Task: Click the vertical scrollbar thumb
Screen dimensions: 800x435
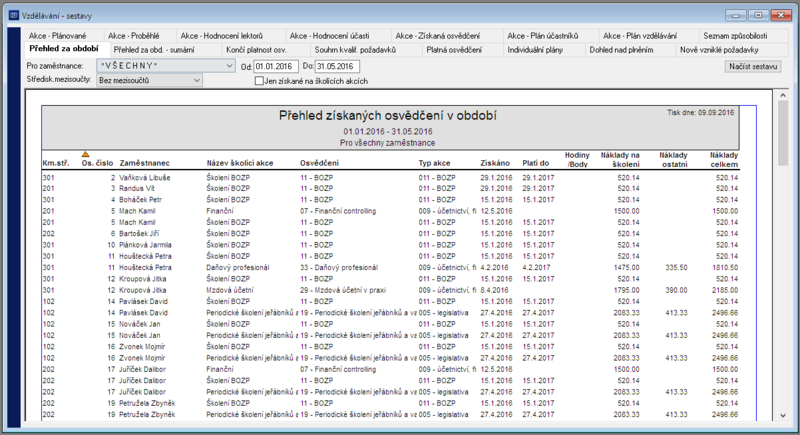Action: coord(783,133)
